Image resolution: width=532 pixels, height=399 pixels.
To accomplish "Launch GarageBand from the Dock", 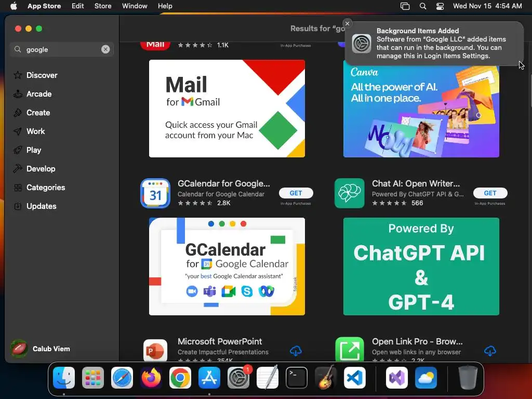I will tap(326, 378).
